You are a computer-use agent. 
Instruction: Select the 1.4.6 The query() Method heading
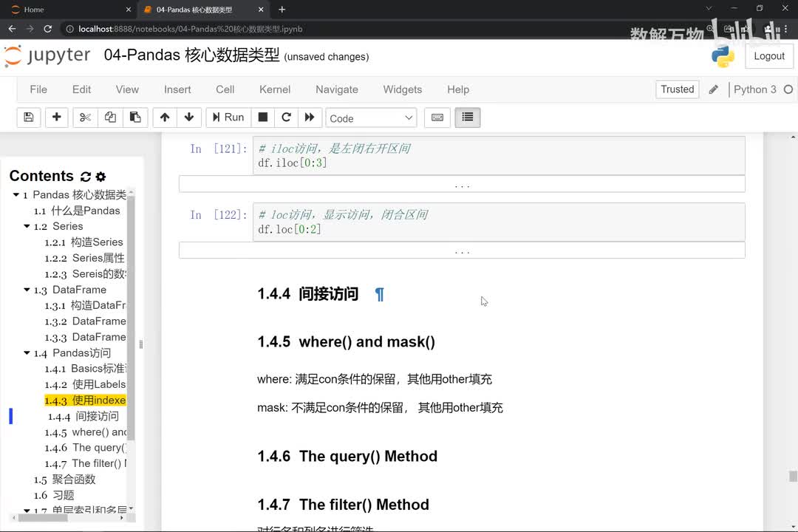point(347,456)
